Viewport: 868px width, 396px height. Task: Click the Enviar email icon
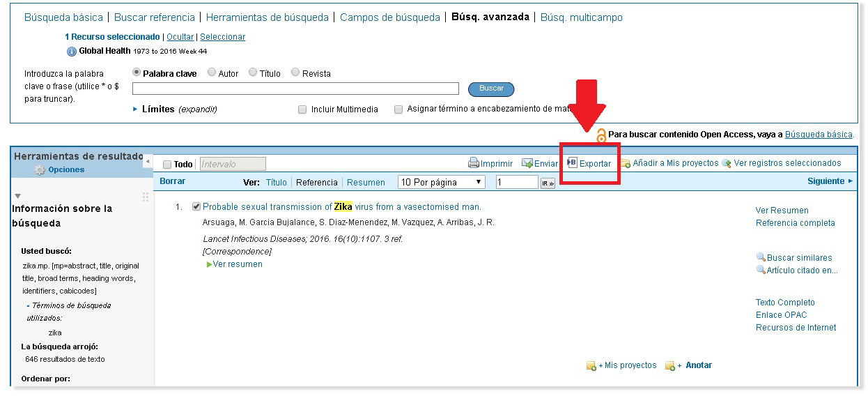tap(527, 163)
